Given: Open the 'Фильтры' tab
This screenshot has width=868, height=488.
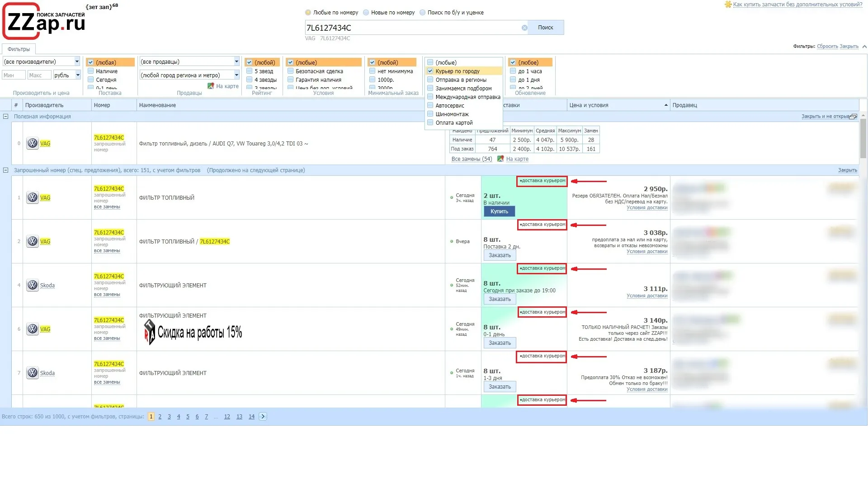Looking at the screenshot, I should pos(19,49).
